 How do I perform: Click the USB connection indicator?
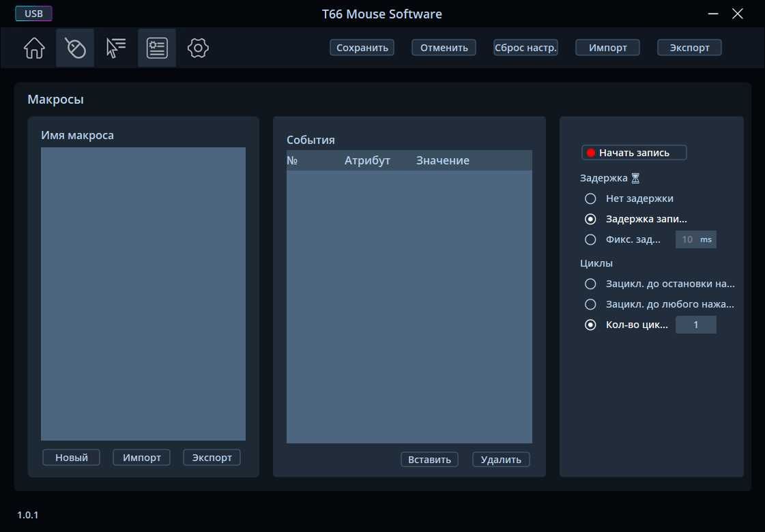33,14
